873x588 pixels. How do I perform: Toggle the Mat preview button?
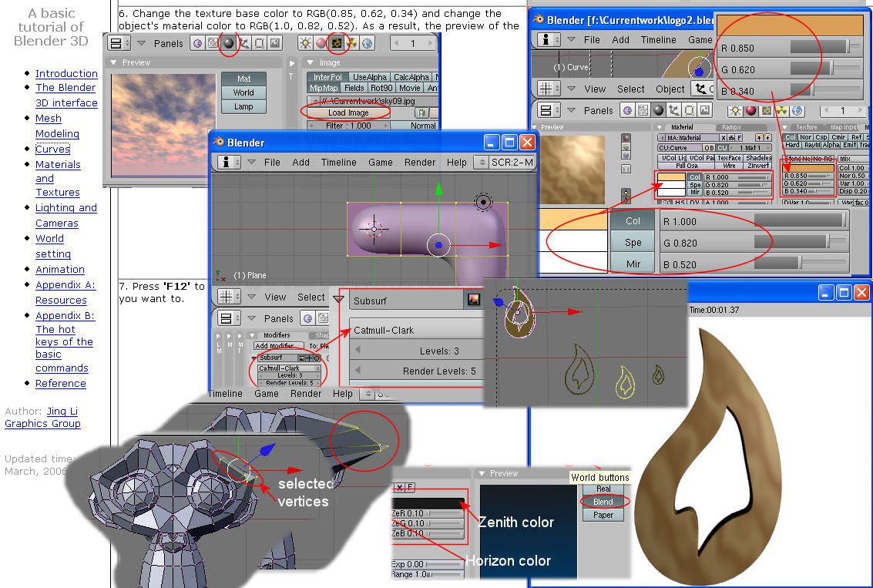243,79
